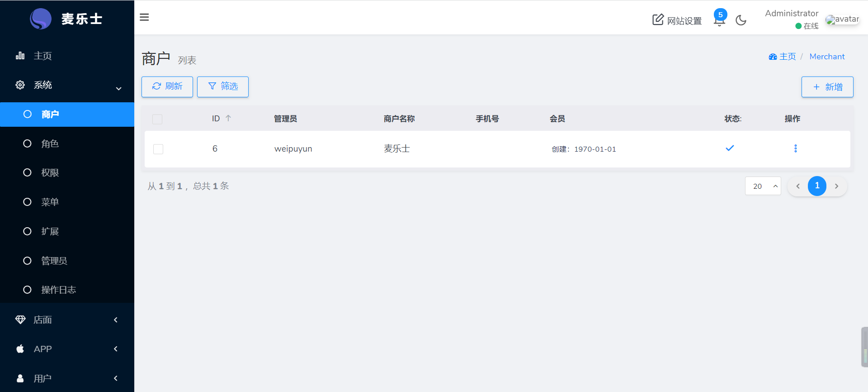
Task: Click the 状态 column header
Action: pos(733,119)
